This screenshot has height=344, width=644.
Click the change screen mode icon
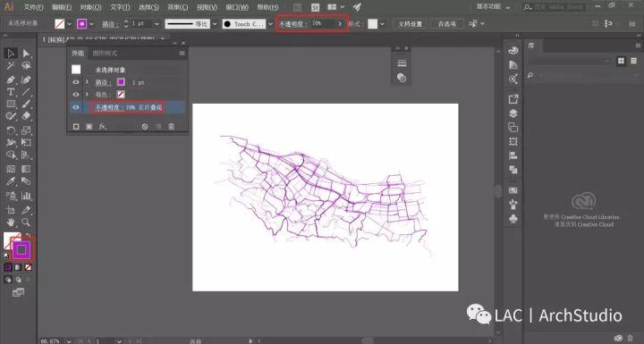click(x=18, y=292)
